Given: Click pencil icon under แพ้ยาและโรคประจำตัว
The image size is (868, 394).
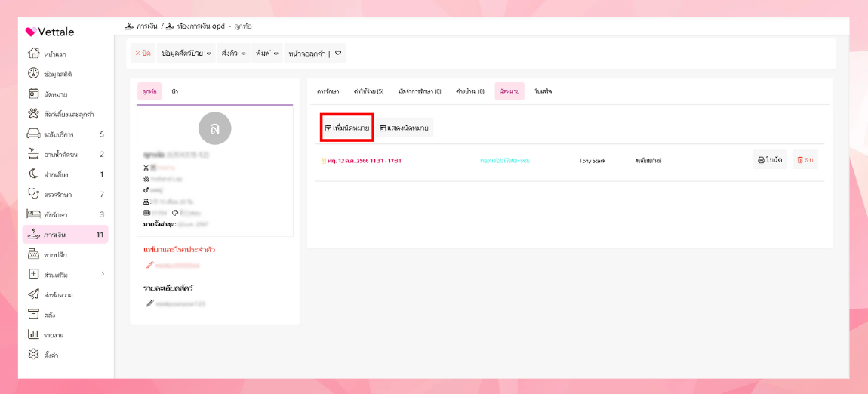Looking at the screenshot, I should 149,266.
